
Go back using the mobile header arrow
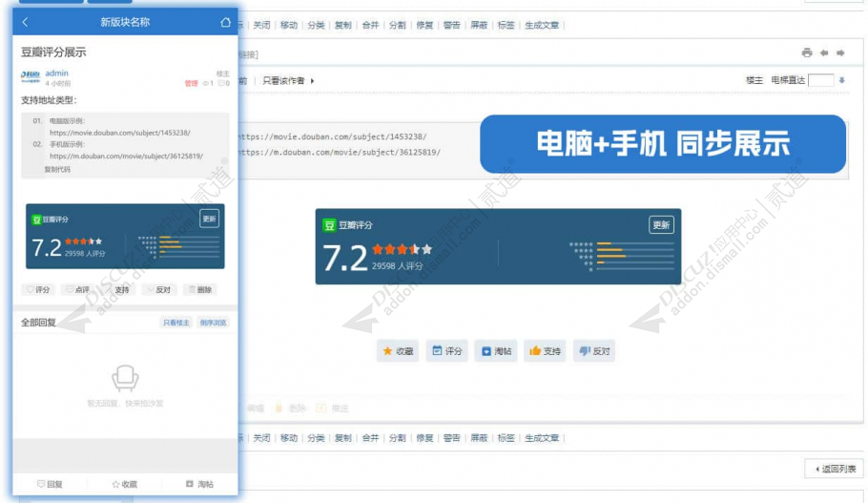(x=25, y=22)
